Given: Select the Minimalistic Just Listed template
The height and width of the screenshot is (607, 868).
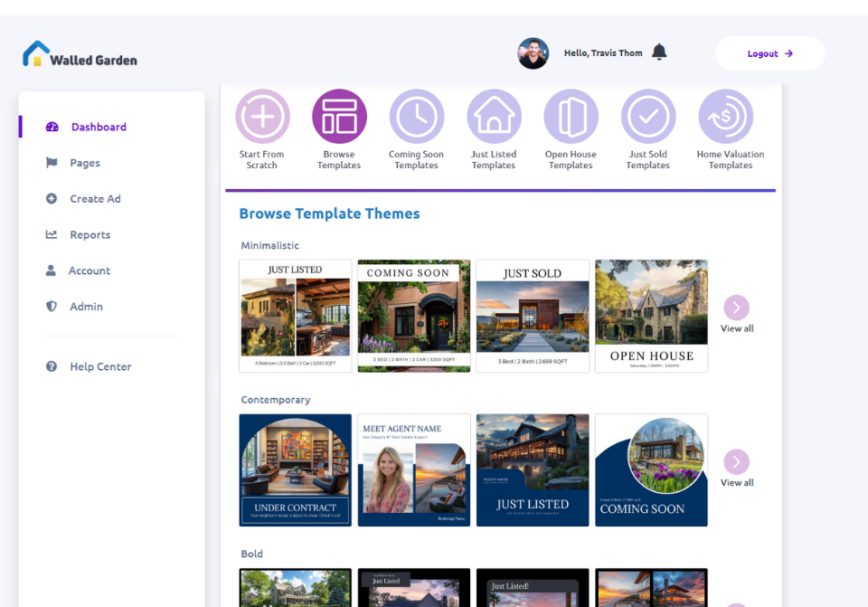Looking at the screenshot, I should [295, 316].
